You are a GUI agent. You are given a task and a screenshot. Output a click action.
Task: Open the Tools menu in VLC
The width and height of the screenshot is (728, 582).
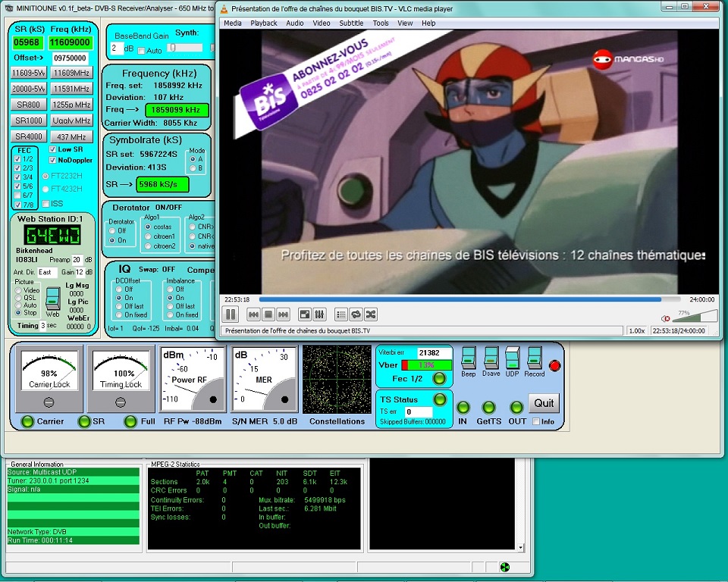click(x=381, y=23)
